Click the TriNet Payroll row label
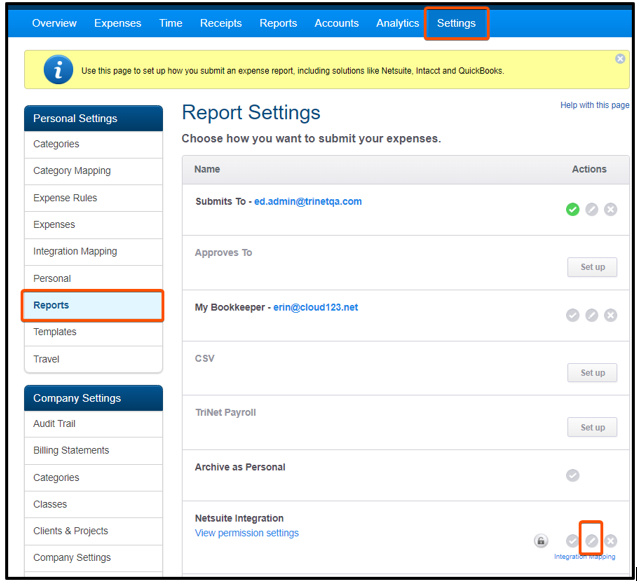Screen dimensions: 639x587 tap(225, 413)
